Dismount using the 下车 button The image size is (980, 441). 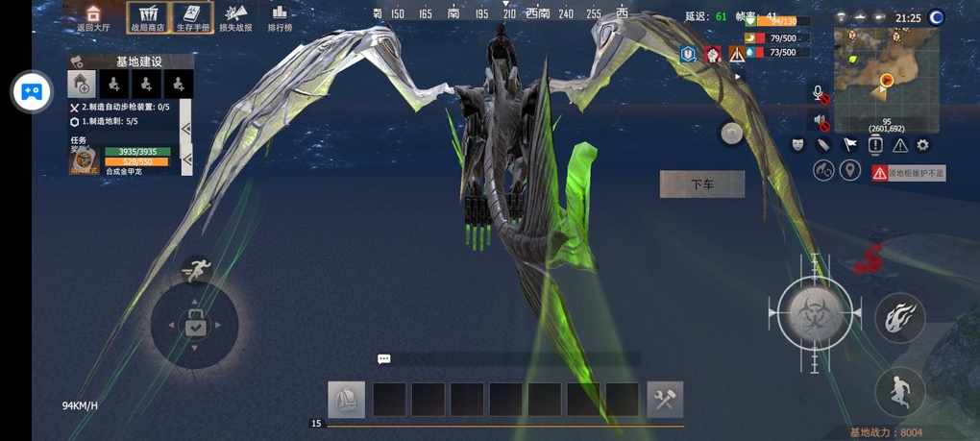pyautogui.click(x=702, y=184)
